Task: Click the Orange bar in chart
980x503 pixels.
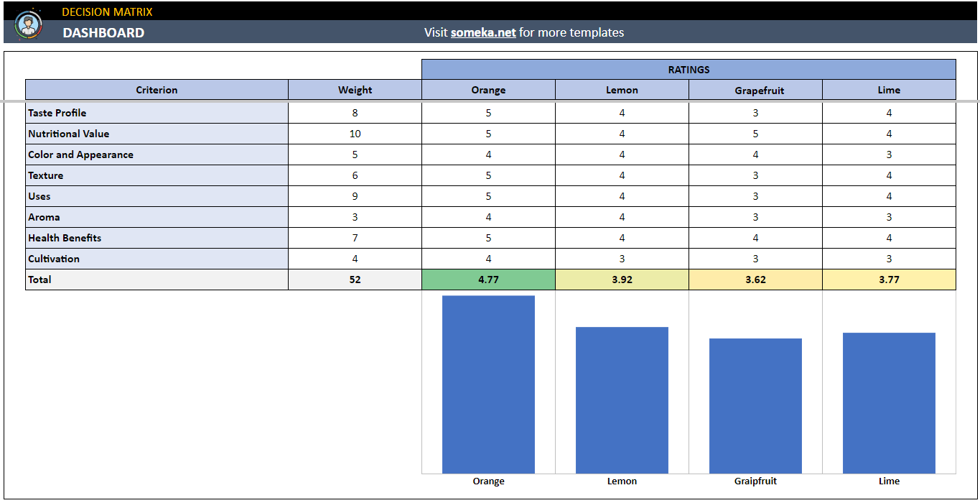Action: coord(488,384)
